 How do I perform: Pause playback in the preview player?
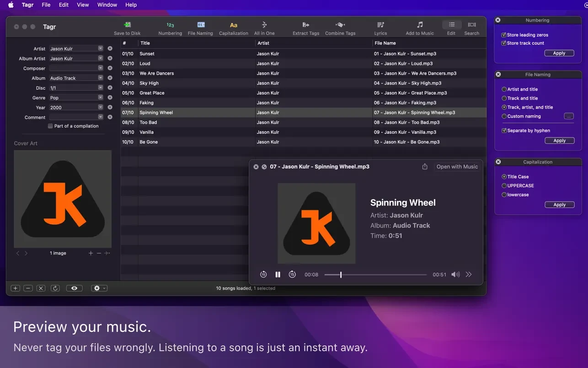278,275
